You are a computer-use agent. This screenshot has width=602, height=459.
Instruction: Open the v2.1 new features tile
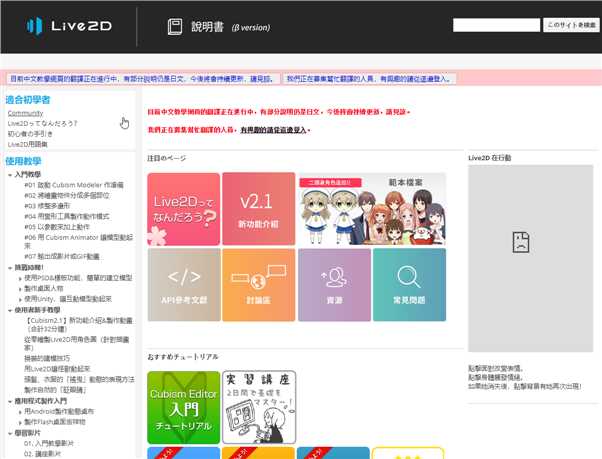click(258, 209)
